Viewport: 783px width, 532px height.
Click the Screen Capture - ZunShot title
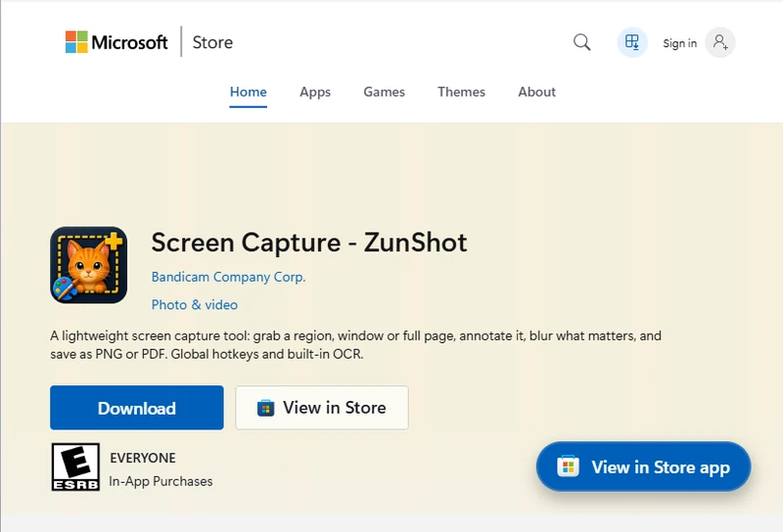309,244
